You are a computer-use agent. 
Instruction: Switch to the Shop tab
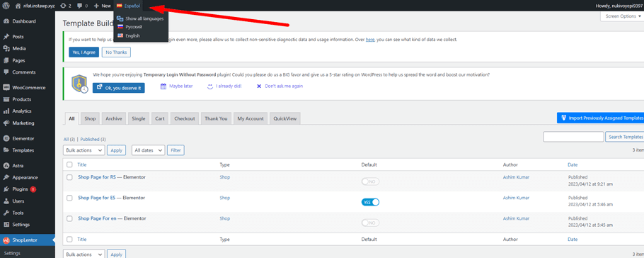click(x=90, y=118)
